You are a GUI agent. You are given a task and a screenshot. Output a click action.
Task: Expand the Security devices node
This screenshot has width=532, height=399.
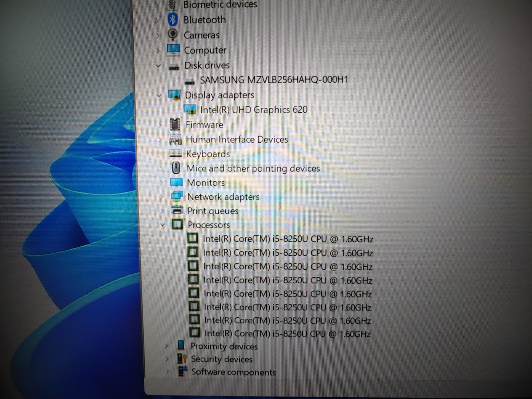[167, 359]
